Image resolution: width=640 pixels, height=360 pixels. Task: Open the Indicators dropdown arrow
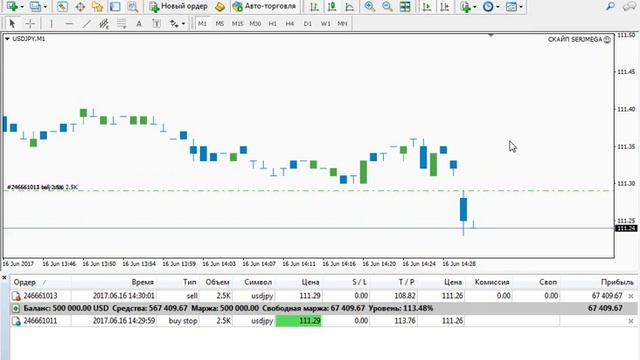click(x=474, y=7)
